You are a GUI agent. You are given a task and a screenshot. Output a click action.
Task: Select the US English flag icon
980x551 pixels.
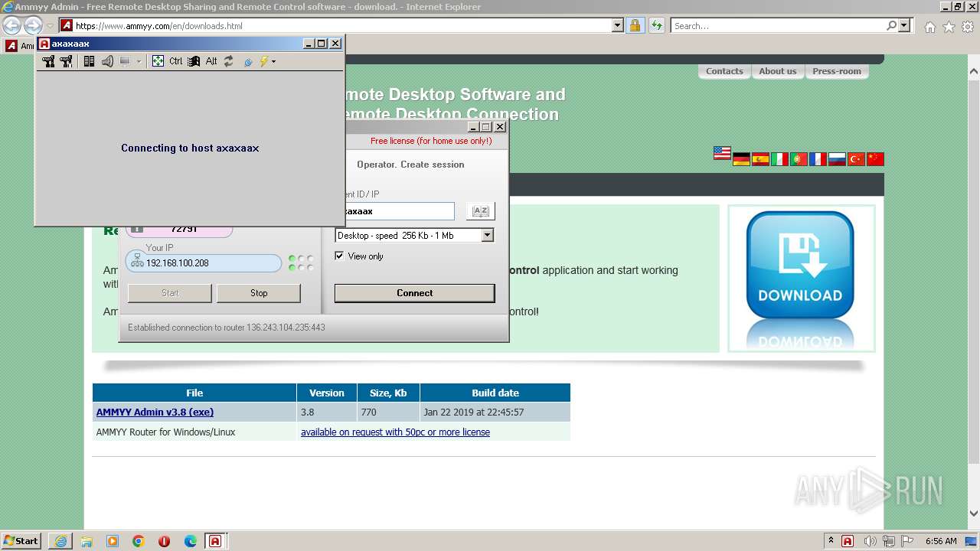point(722,153)
